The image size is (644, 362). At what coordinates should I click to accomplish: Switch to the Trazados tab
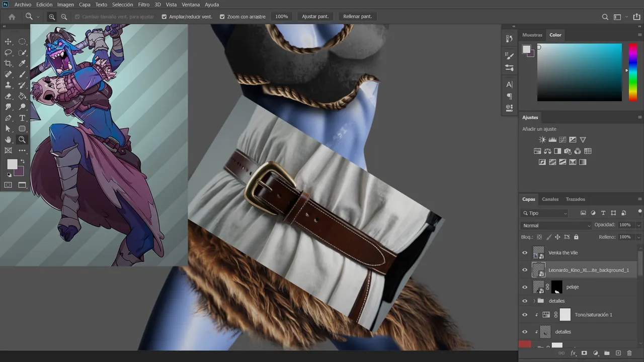click(575, 199)
